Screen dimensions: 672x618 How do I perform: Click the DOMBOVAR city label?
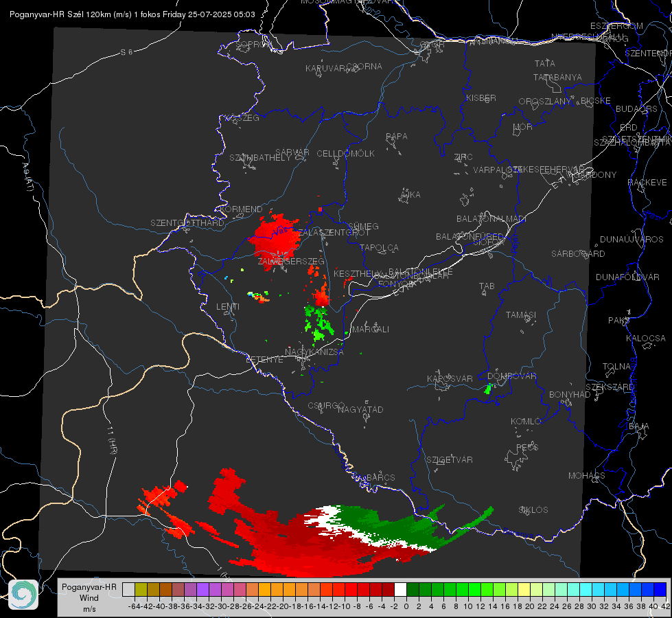click(511, 376)
